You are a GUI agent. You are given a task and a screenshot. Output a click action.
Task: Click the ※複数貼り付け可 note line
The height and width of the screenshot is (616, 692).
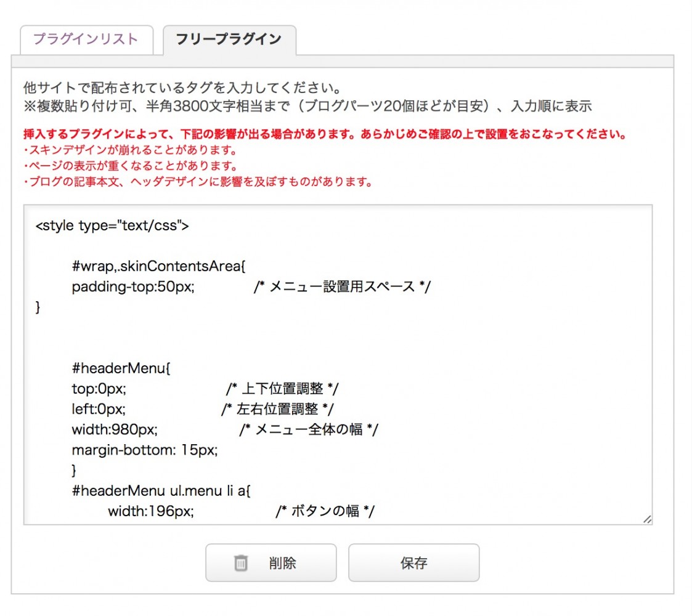[307, 106]
